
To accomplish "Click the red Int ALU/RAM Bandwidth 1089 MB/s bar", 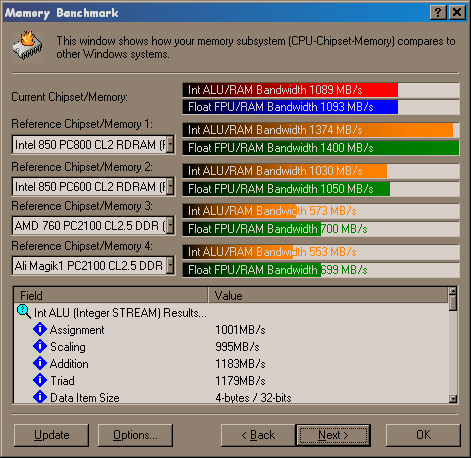I will point(321,90).
